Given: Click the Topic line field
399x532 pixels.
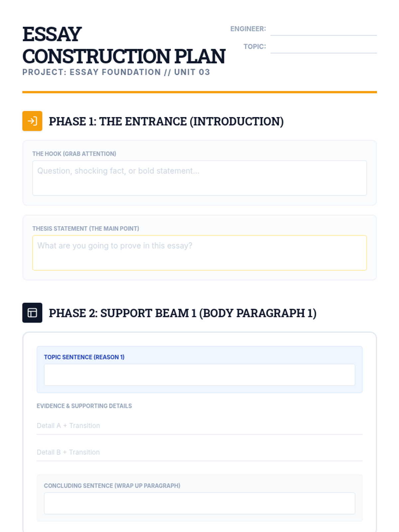Looking at the screenshot, I should click(x=324, y=47).
